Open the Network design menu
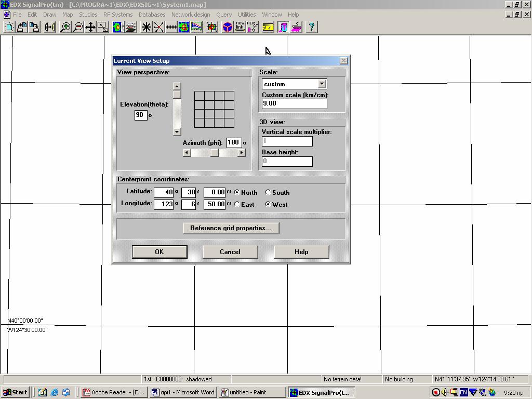The image size is (532, 399). point(191,15)
